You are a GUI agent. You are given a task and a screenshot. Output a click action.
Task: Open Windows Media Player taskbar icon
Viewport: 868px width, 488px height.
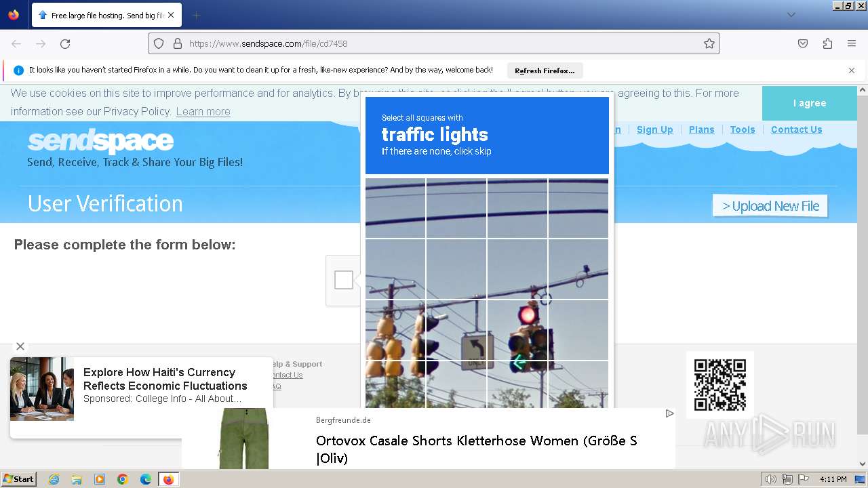click(x=100, y=479)
